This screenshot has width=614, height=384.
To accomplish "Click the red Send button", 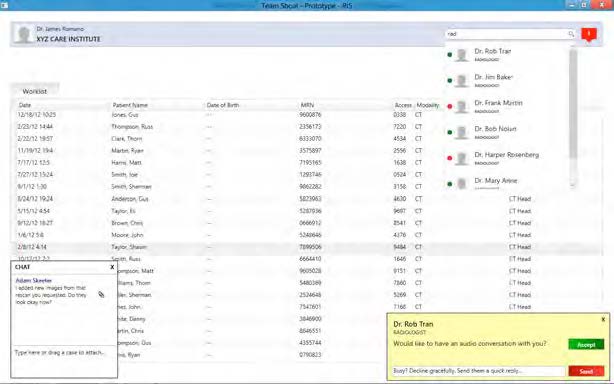I will [x=586, y=371].
